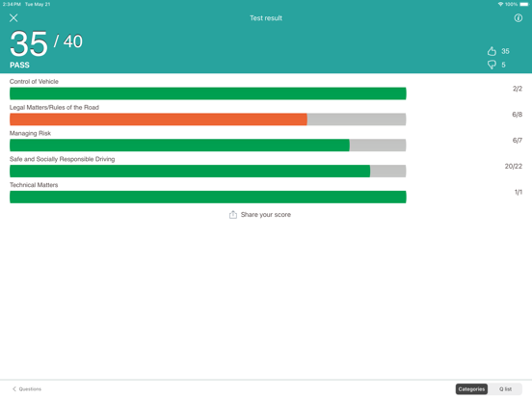Tap the Test result title

266,18
